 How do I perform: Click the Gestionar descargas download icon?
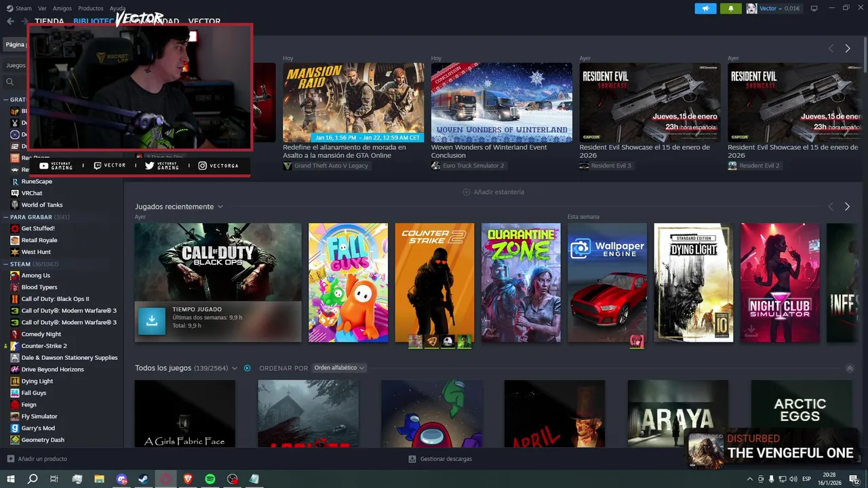click(x=412, y=459)
